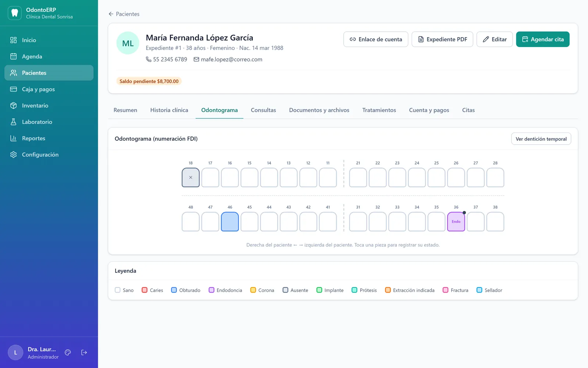Select the blue filled tooth 46
This screenshot has height=368, width=588.
click(x=230, y=222)
